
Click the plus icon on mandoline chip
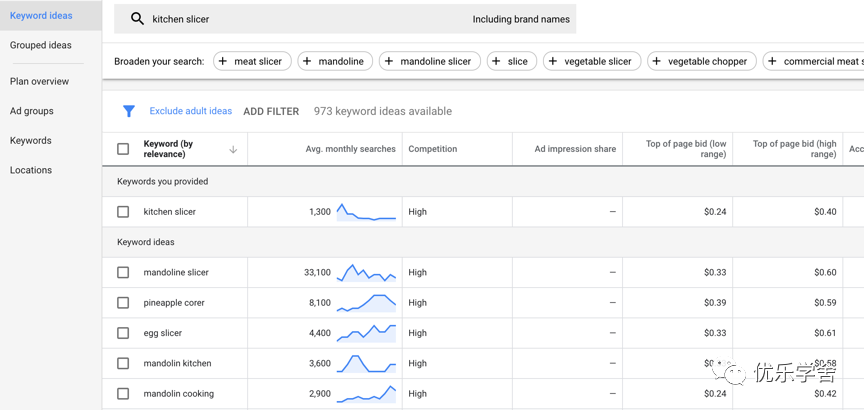pyautogui.click(x=307, y=61)
